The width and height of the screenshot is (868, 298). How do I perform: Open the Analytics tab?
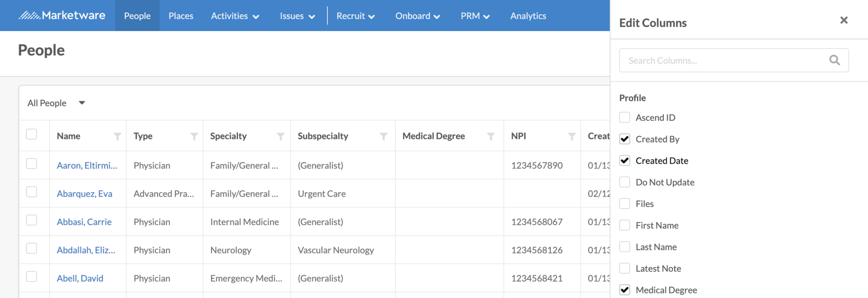(x=528, y=16)
